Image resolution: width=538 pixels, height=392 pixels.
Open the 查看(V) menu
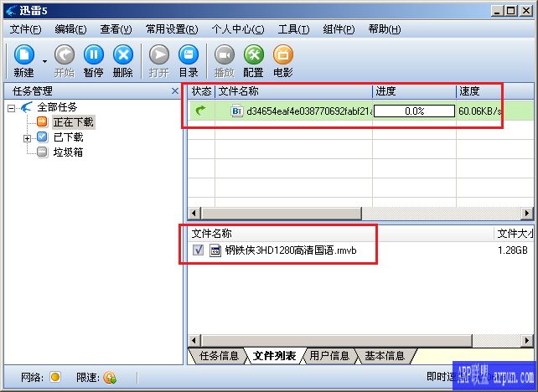[116, 29]
